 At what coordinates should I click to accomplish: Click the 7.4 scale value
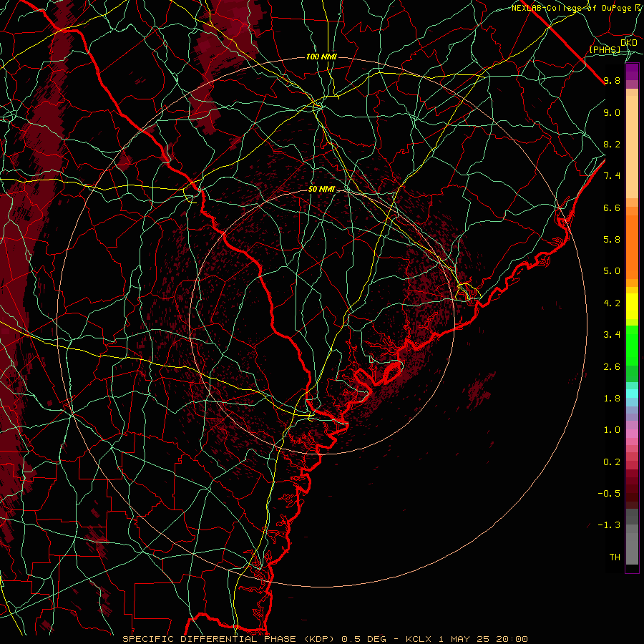(x=612, y=176)
